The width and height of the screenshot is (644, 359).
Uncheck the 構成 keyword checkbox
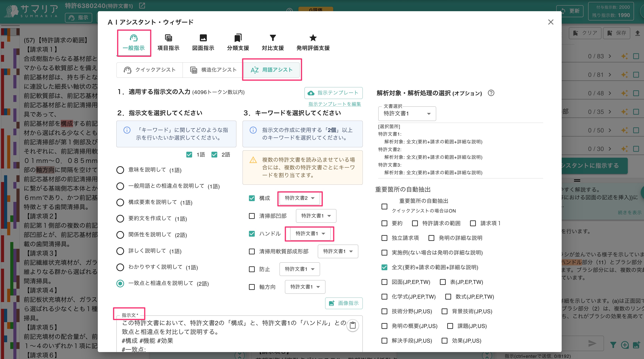click(x=252, y=198)
